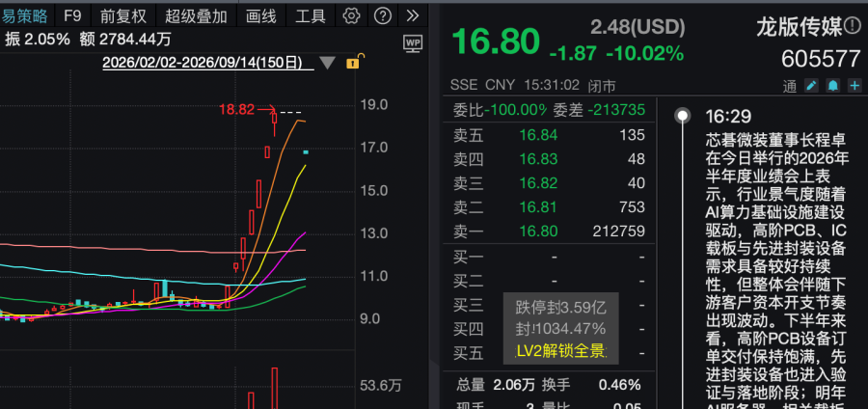This screenshot has height=409, width=868.
Task: Select the 卖一 16.80 order row
Action: point(549,231)
